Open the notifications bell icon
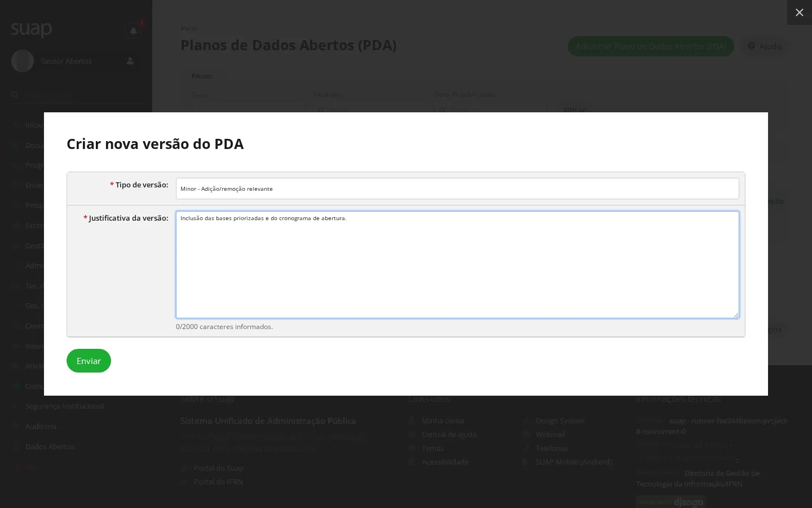812x508 pixels. [x=133, y=31]
